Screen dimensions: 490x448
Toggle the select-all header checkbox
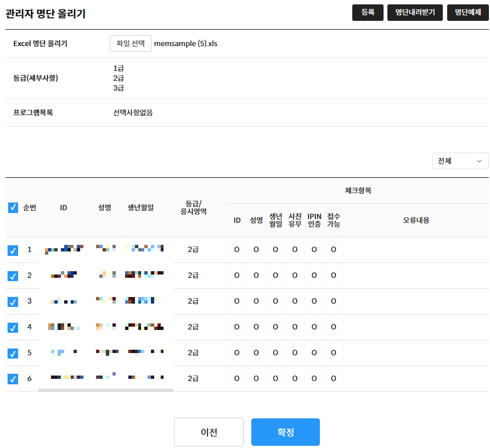tap(13, 208)
